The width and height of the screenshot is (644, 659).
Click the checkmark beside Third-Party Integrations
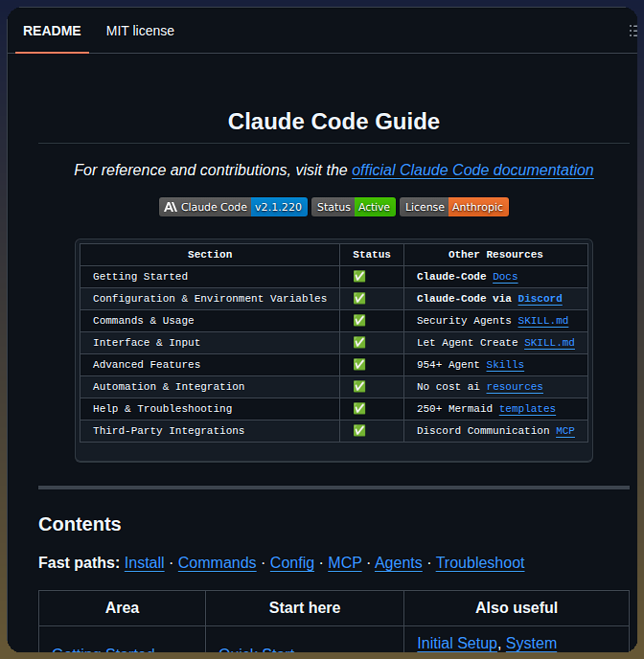[359, 430]
